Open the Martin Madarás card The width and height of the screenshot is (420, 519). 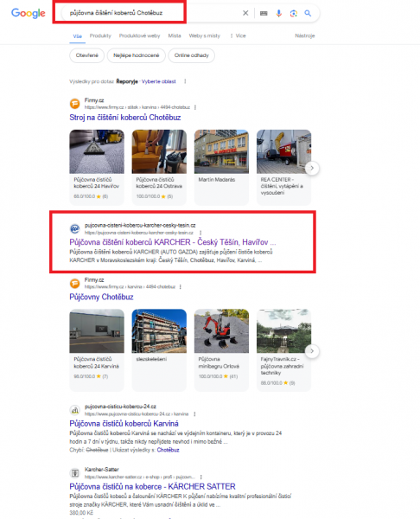(221, 167)
